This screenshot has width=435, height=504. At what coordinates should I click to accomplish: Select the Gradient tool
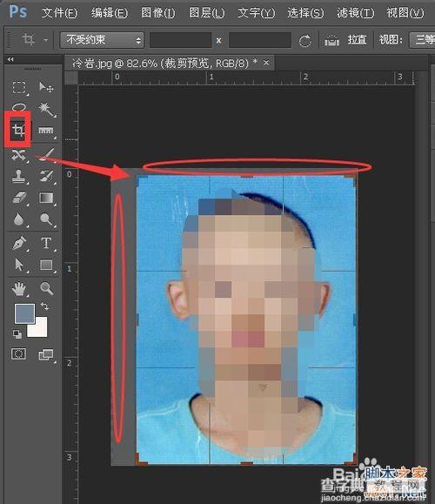click(x=46, y=198)
